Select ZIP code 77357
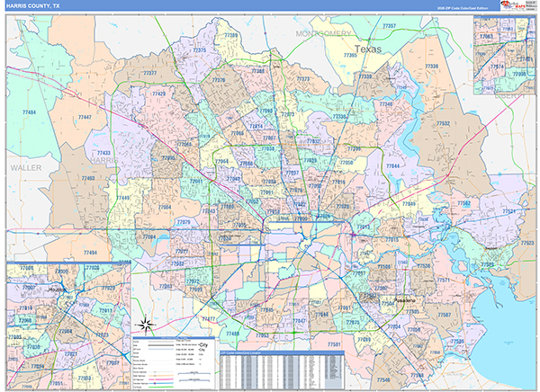The height and width of the screenshot is (392, 540). (389, 26)
